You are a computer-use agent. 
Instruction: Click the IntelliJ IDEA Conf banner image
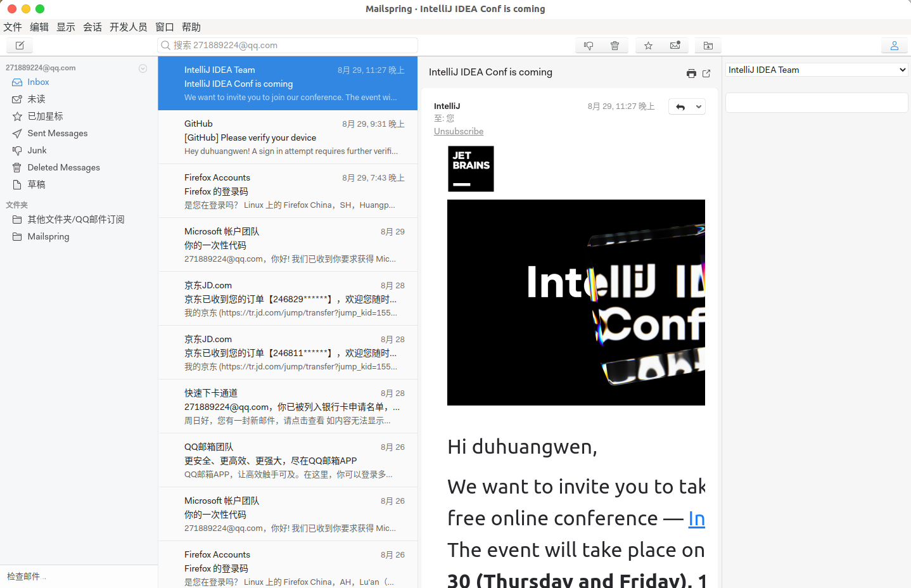pos(576,303)
